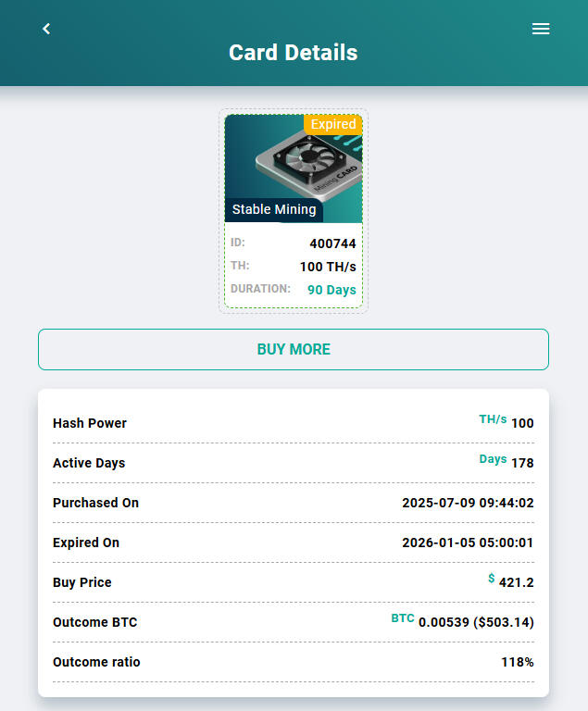Click the card ID 400744
The image size is (588, 711).
pos(332,243)
